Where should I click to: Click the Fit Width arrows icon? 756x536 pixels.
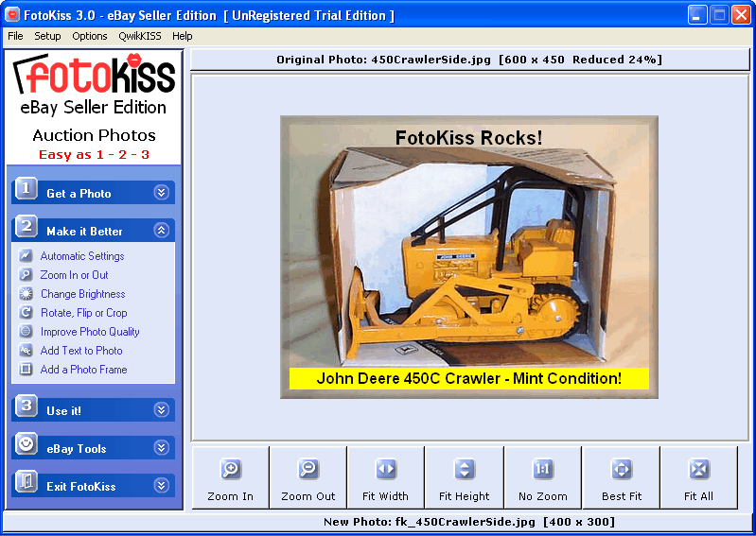click(x=386, y=469)
